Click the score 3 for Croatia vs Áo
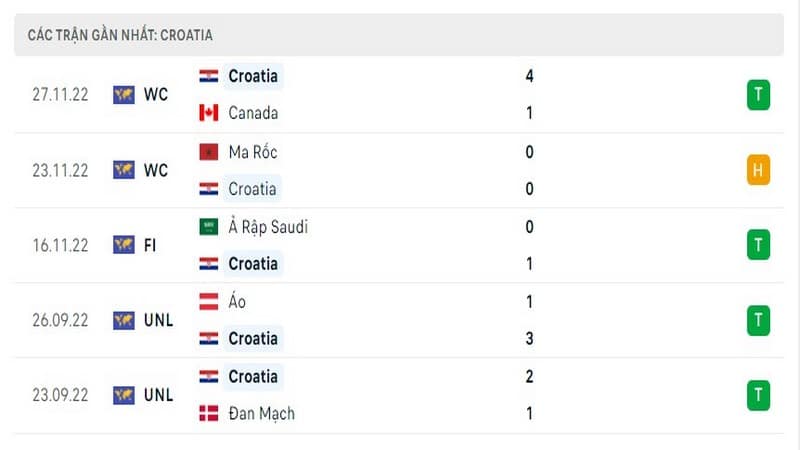 [x=530, y=339]
